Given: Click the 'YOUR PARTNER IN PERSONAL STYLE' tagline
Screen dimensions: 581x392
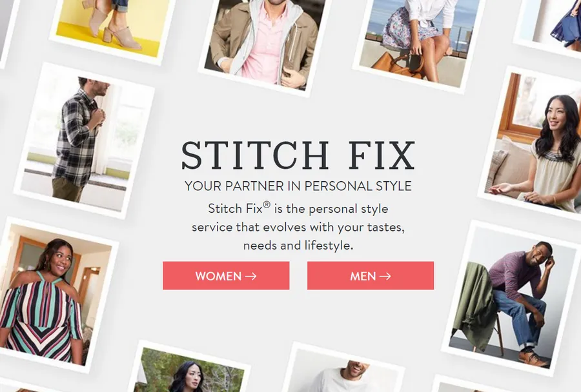Looking at the screenshot, I should click(x=298, y=186).
